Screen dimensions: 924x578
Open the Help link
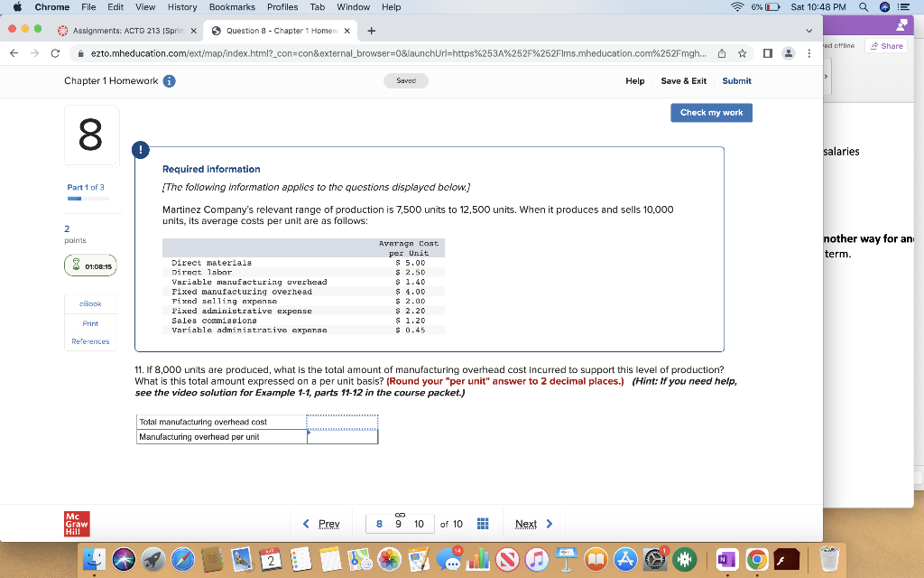[634, 80]
